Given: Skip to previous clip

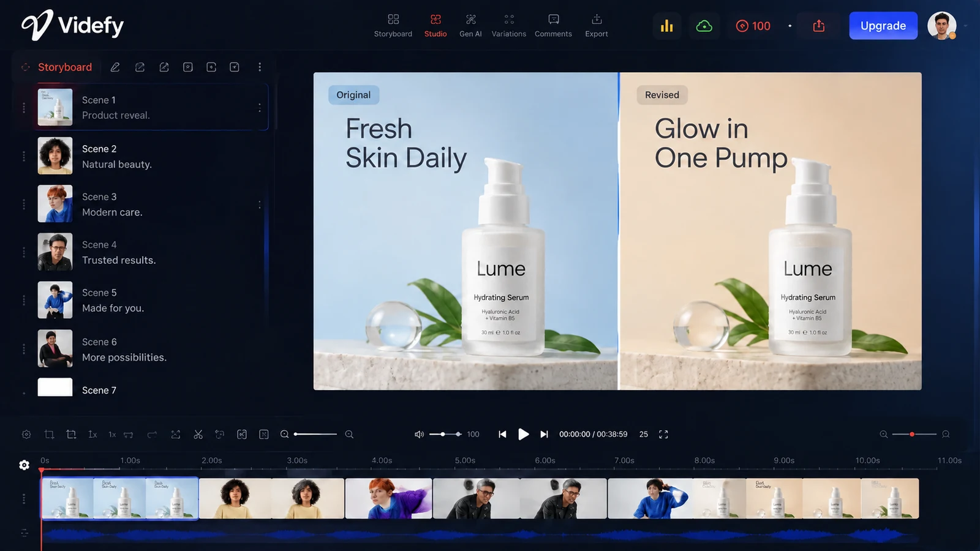Looking at the screenshot, I should click(502, 434).
